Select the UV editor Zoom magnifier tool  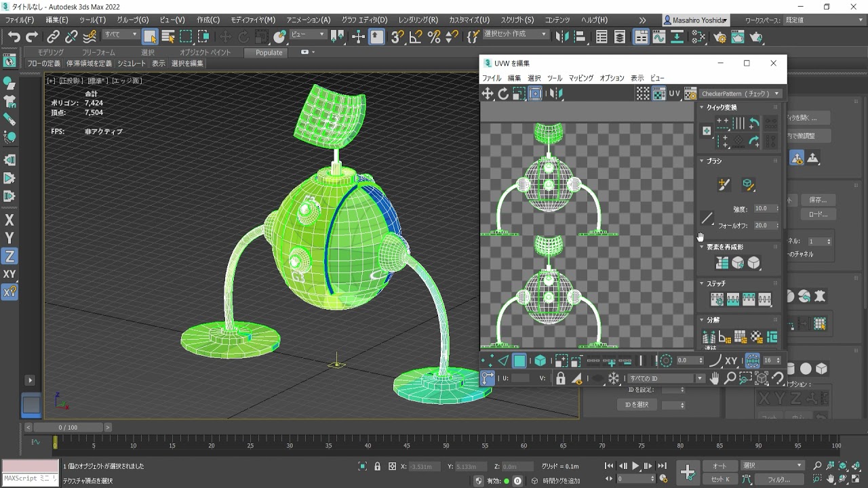click(x=730, y=379)
